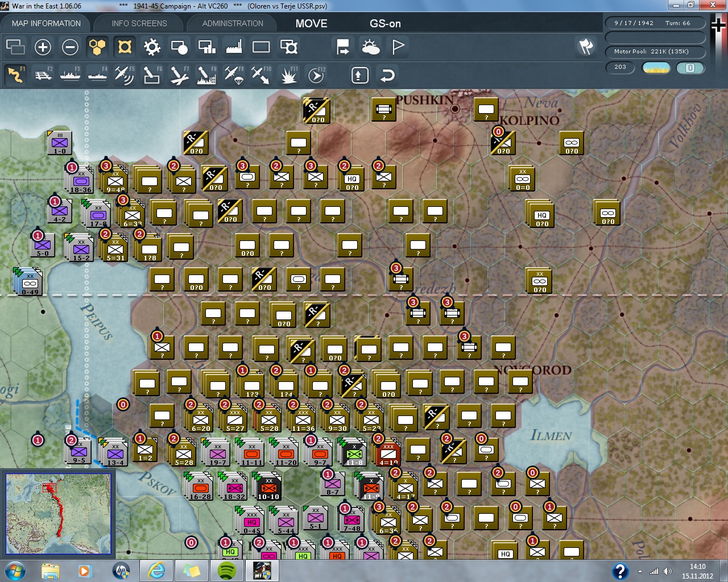The image size is (728, 582).
Task: Click the rectangle-with-bar-chart toolbar icon
Action: click(206, 47)
